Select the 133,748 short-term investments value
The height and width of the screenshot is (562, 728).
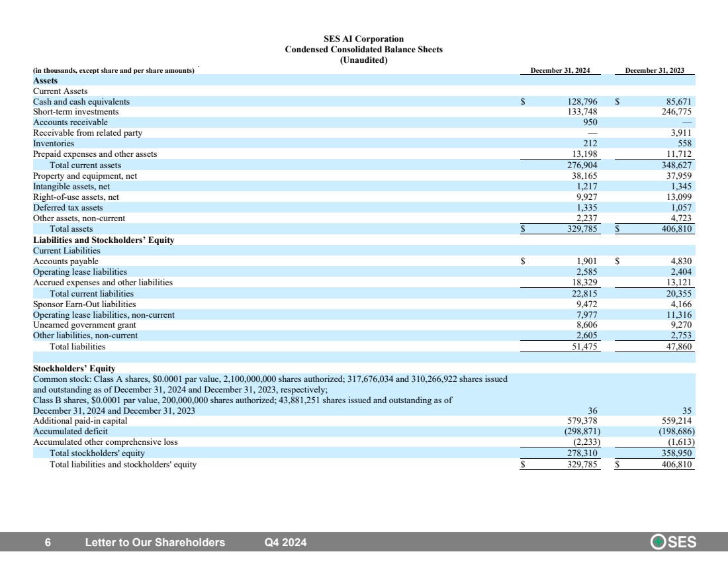click(x=582, y=112)
